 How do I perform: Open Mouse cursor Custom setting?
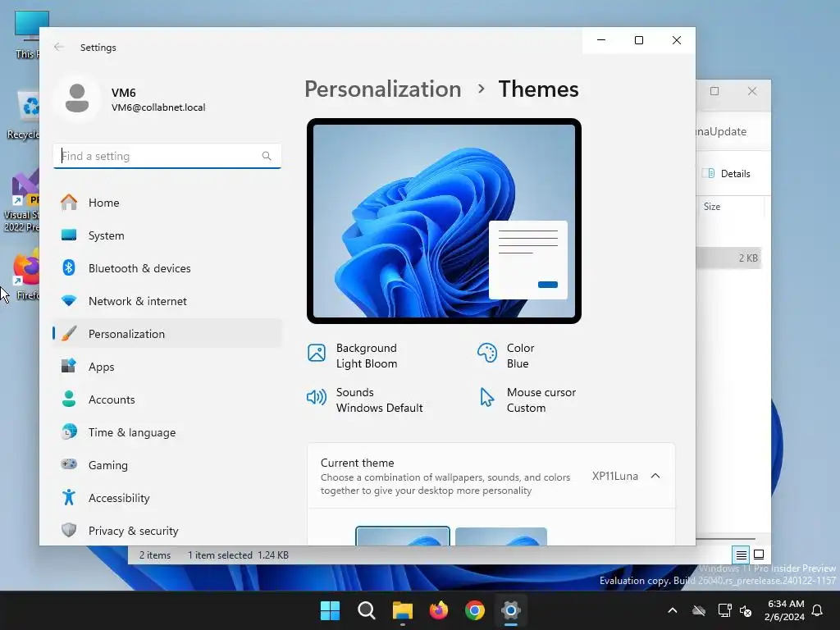[527, 400]
